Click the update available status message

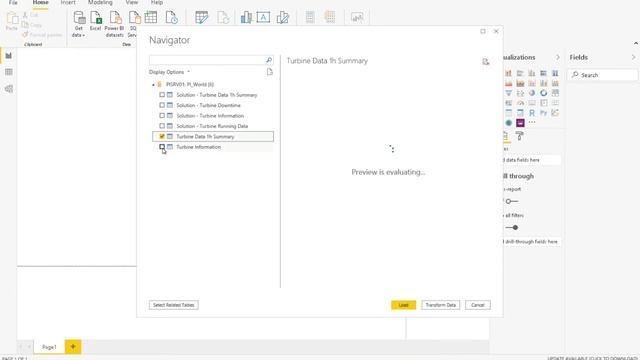coord(592,358)
